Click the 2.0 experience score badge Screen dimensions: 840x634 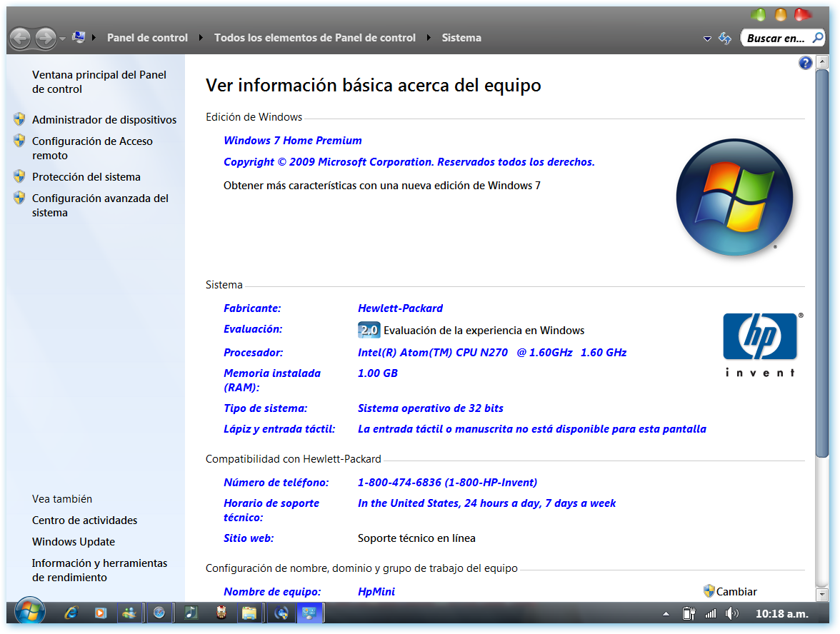coord(369,330)
